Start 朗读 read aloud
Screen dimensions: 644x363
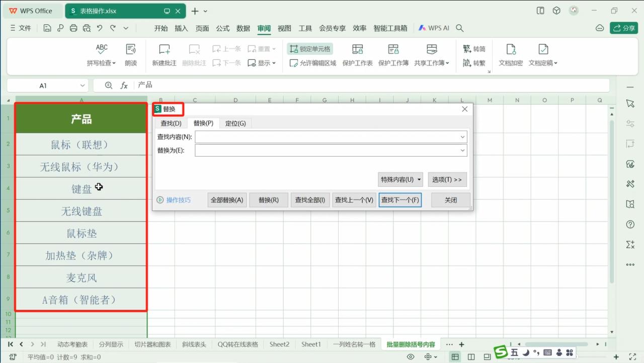131,55
